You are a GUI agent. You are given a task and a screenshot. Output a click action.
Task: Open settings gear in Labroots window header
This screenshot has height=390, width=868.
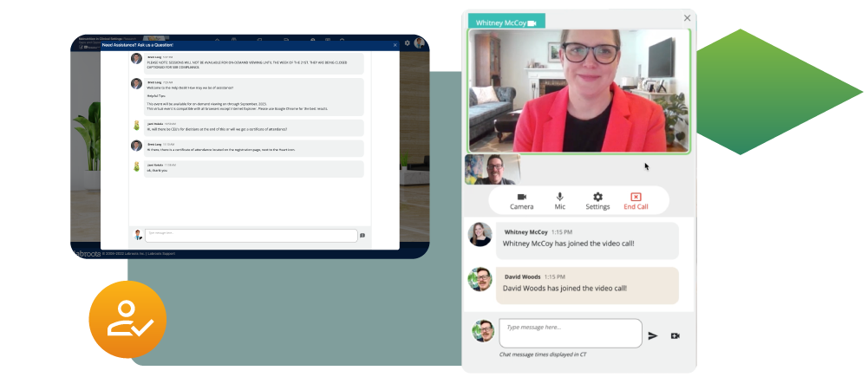[x=408, y=43]
